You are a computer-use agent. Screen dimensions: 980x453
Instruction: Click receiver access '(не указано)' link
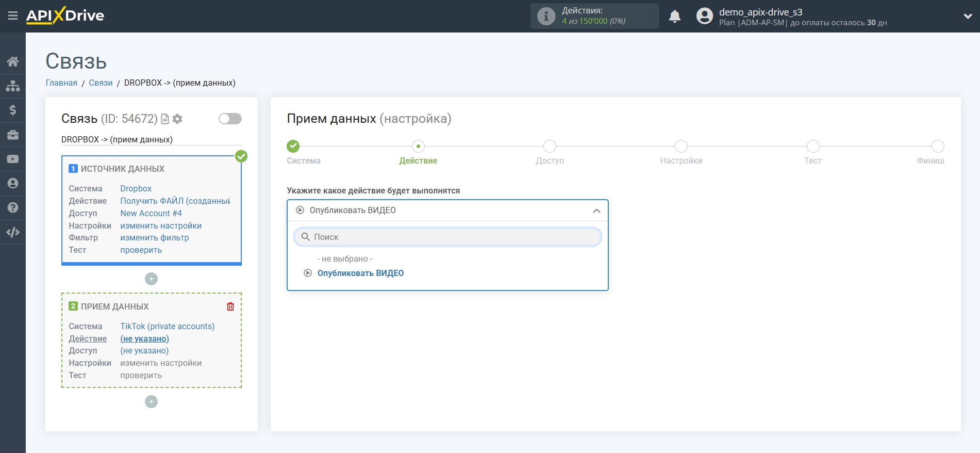144,350
